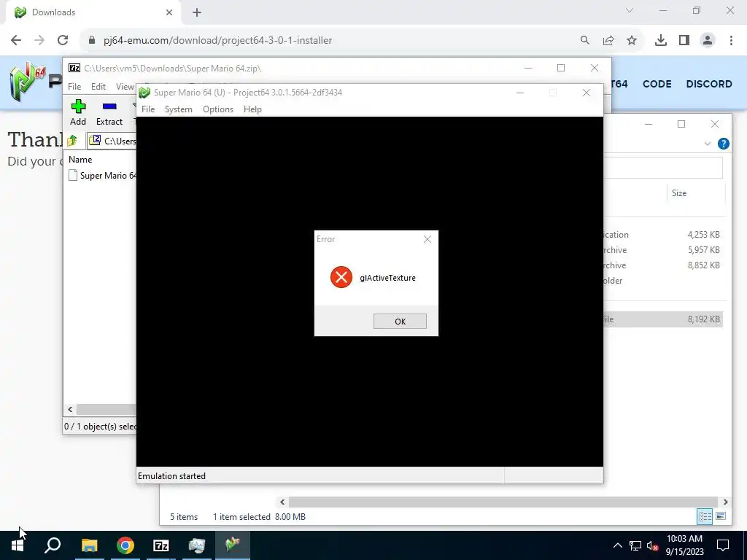
Task: Open Chrome tab search chevron
Action: (630, 10)
